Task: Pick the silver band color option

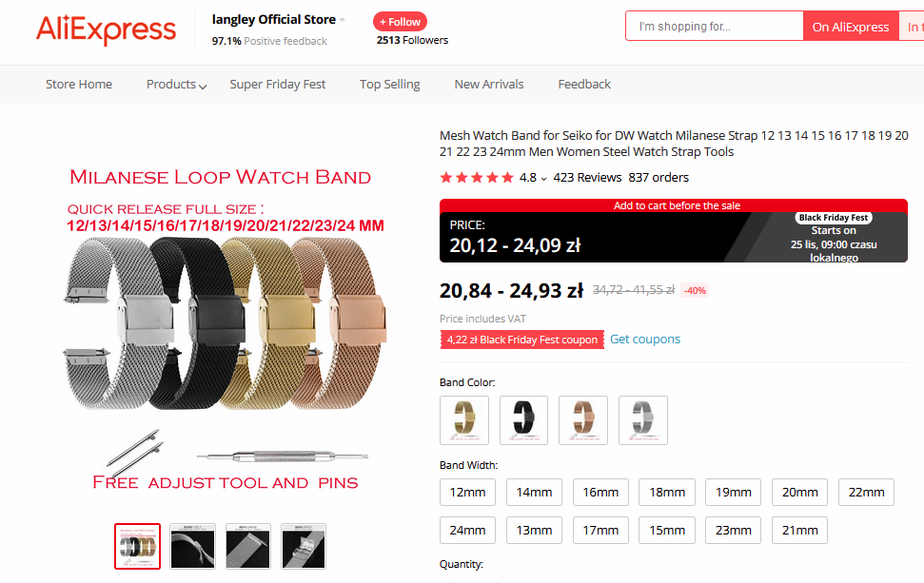Action: pos(643,419)
